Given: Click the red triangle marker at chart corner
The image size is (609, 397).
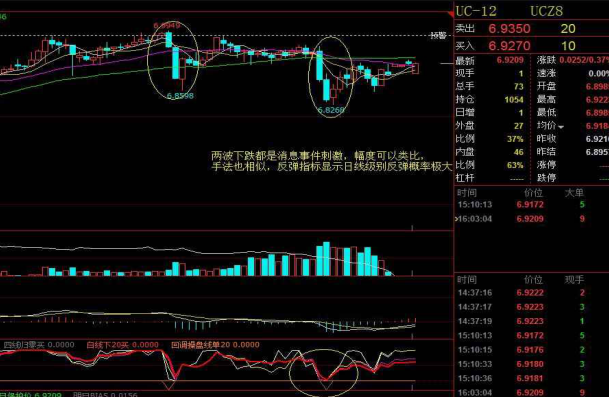Looking at the screenshot, I should coord(451,15).
